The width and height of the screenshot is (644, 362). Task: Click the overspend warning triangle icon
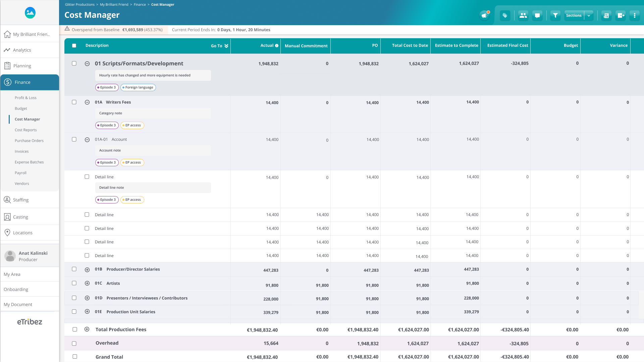(x=67, y=29)
